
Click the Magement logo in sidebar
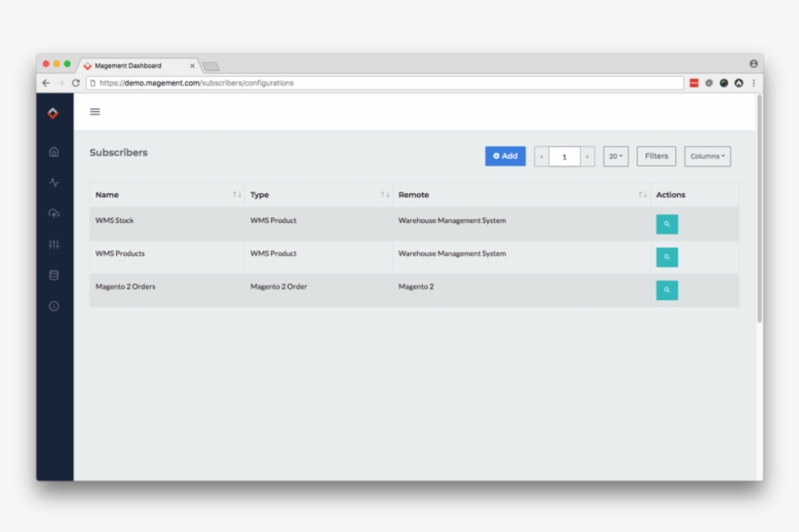coord(53,113)
